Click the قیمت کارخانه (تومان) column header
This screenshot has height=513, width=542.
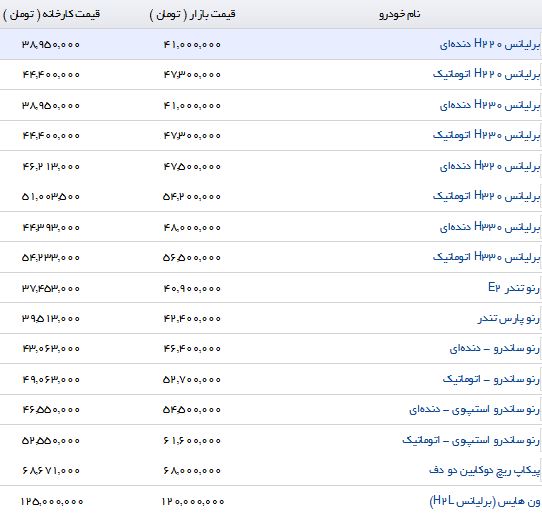pos(52,15)
